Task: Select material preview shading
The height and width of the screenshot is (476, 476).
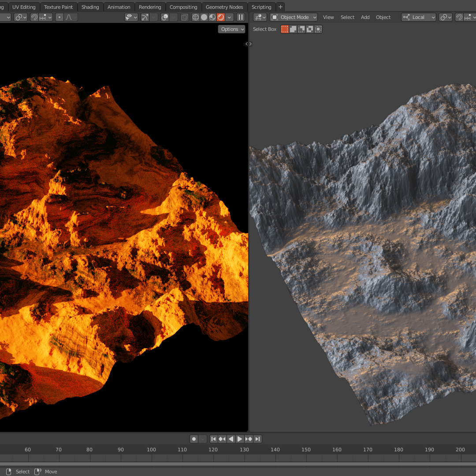Action: (x=212, y=17)
